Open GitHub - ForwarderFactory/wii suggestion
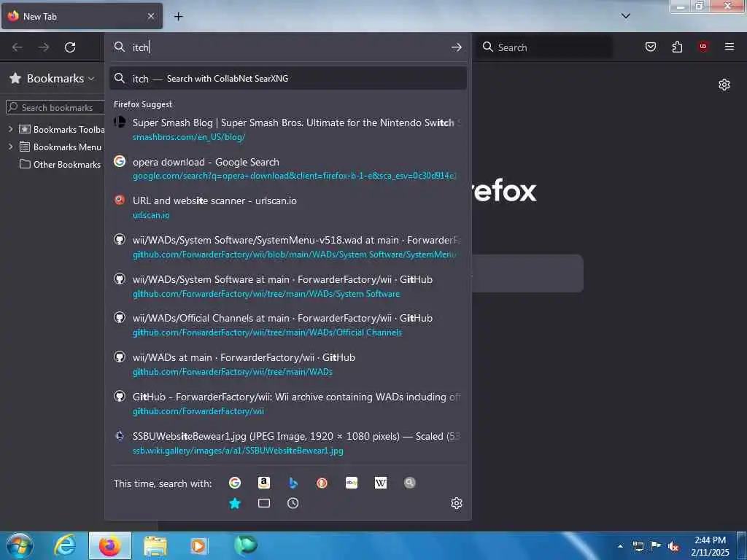 point(287,403)
